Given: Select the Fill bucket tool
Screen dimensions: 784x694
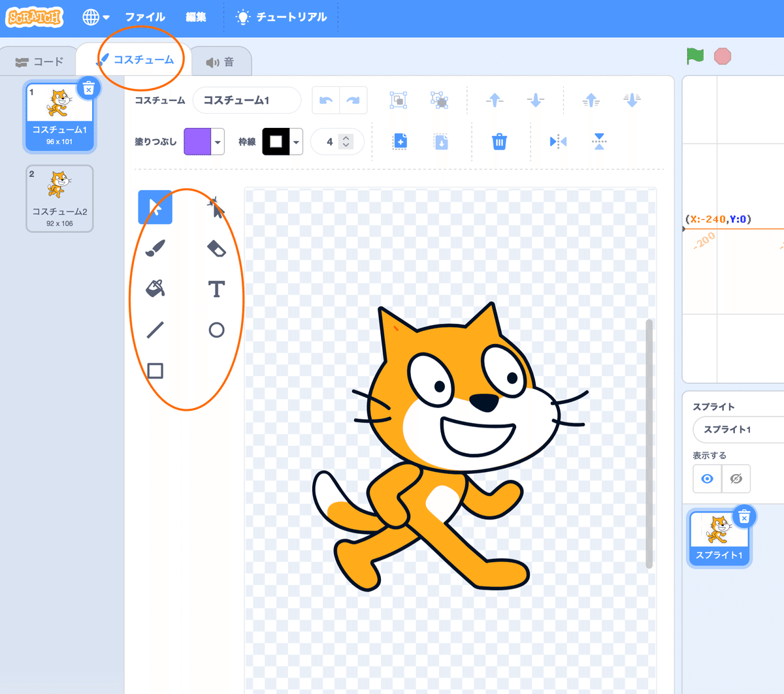Looking at the screenshot, I should point(155,289).
